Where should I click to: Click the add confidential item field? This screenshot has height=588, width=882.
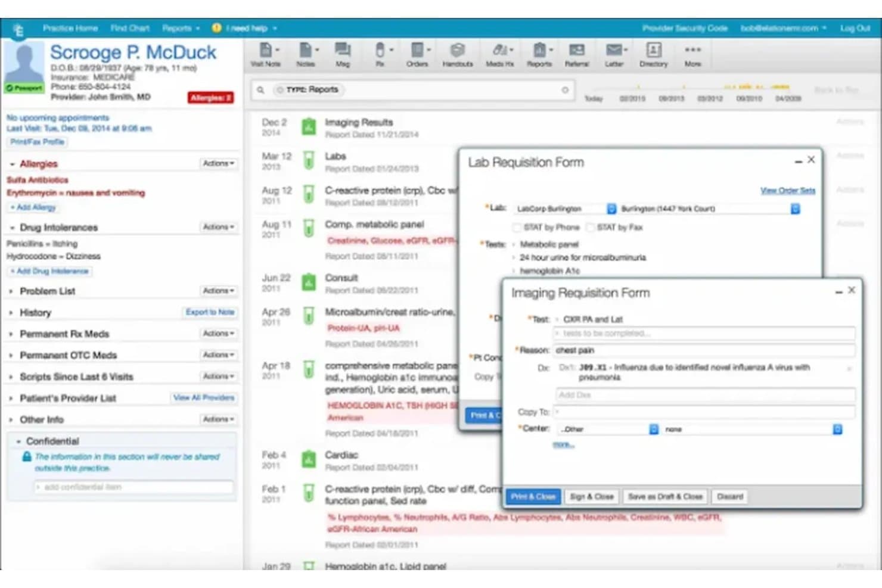click(133, 487)
